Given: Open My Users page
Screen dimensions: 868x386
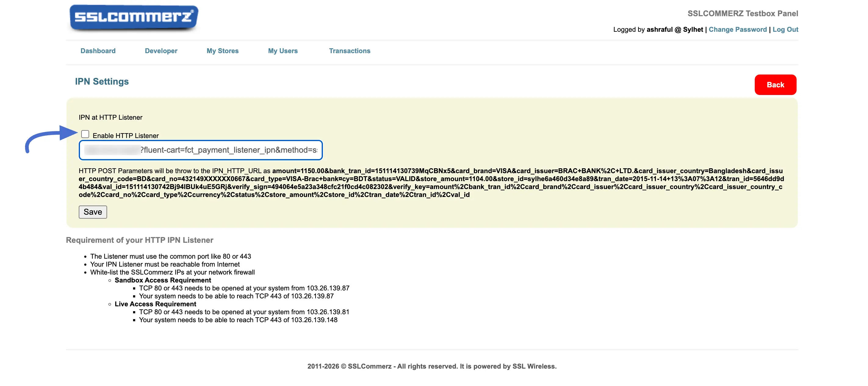Looking at the screenshot, I should pyautogui.click(x=283, y=51).
